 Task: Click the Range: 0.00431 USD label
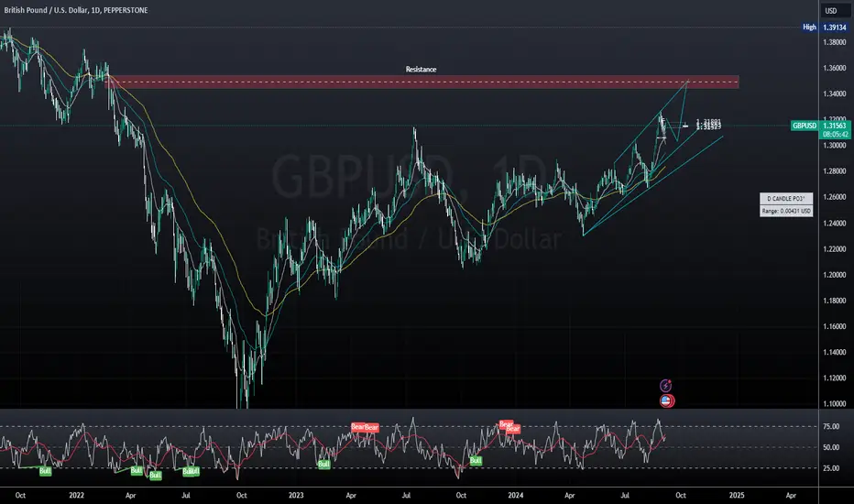click(786, 211)
